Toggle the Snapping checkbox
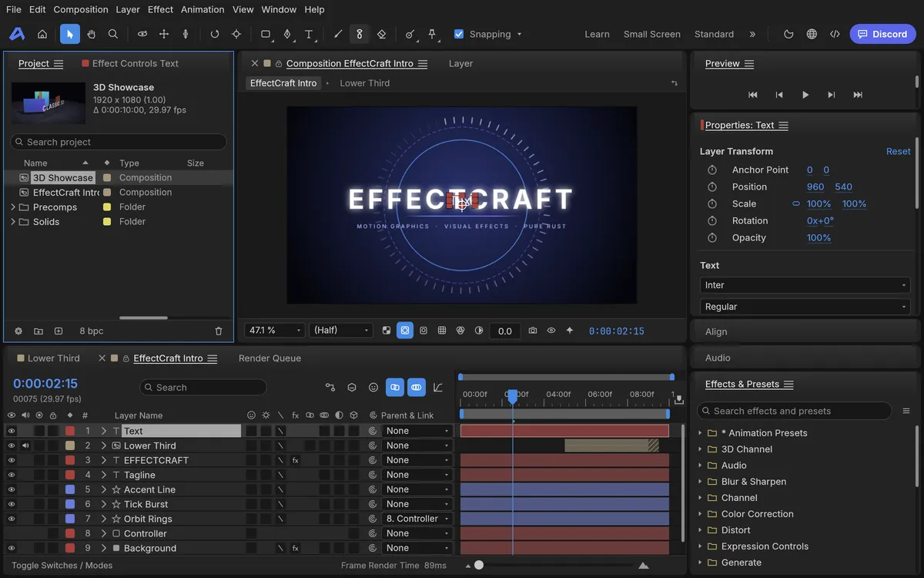The image size is (924, 578). (459, 34)
